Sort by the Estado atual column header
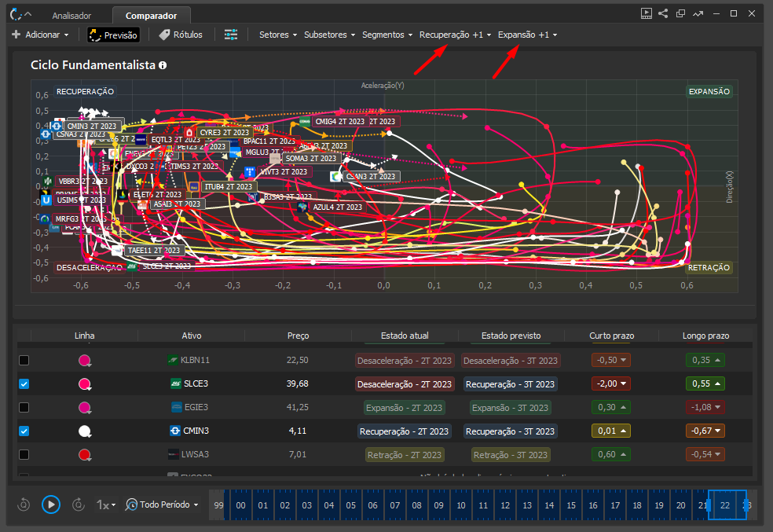The image size is (773, 532). coord(405,336)
